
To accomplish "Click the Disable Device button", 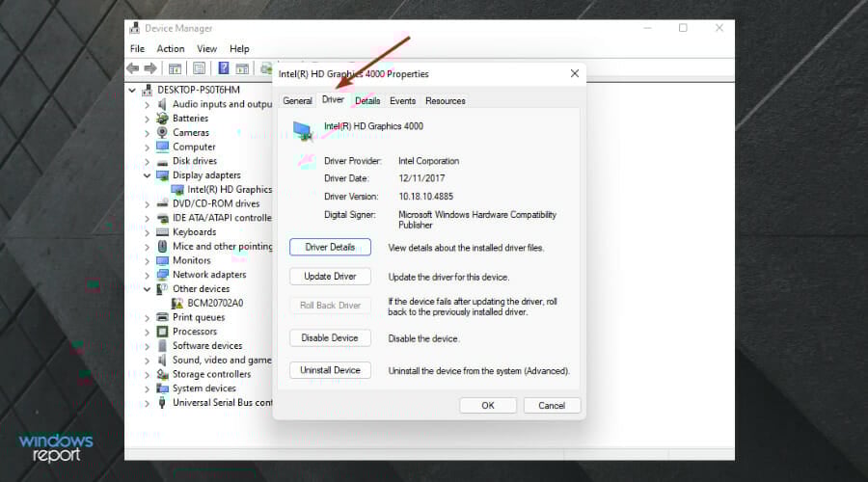I will click(330, 337).
